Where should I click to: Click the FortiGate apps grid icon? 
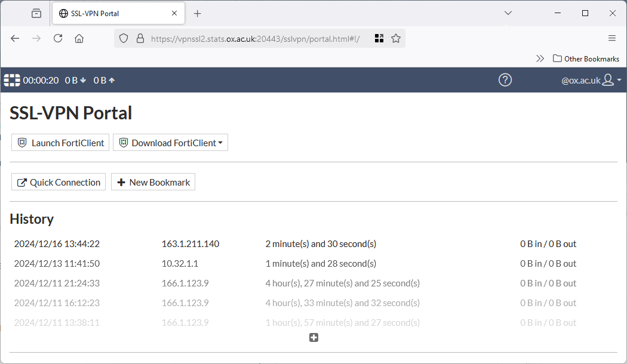point(11,79)
